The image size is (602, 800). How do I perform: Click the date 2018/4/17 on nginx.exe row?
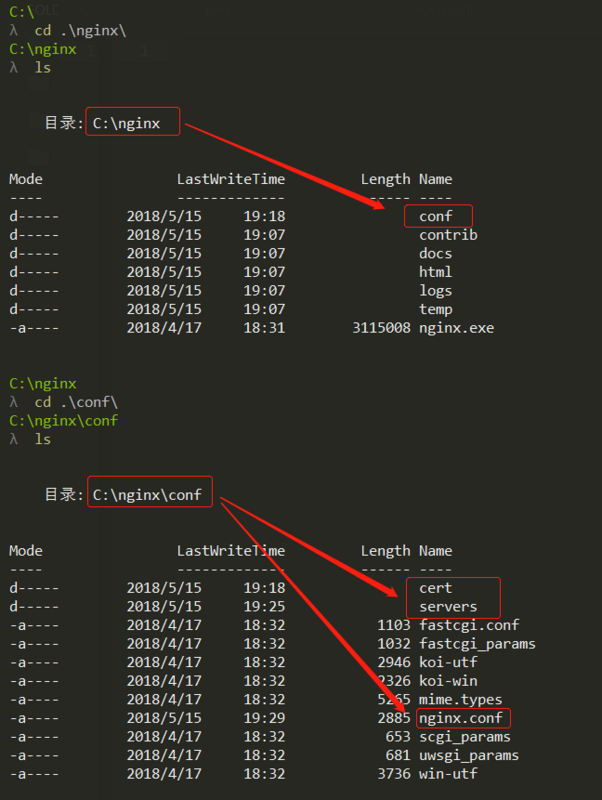(x=164, y=328)
